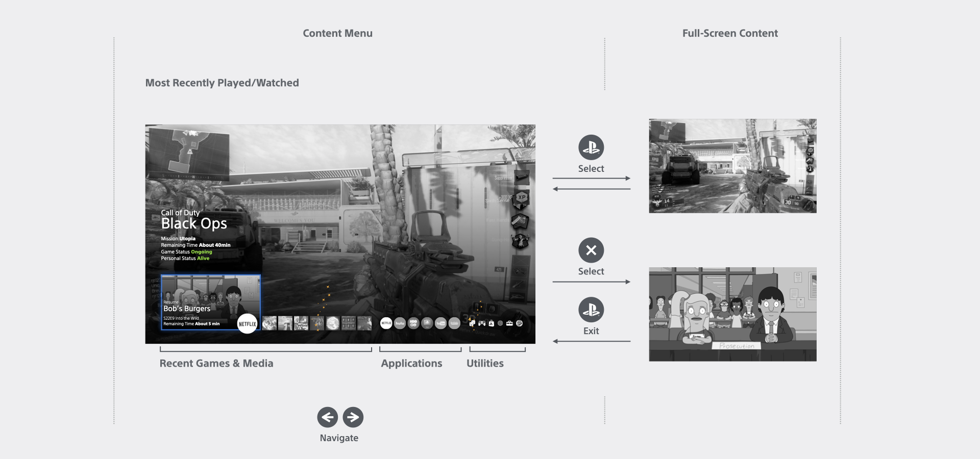Click the 'Recent Games & Media' label

[x=216, y=363]
